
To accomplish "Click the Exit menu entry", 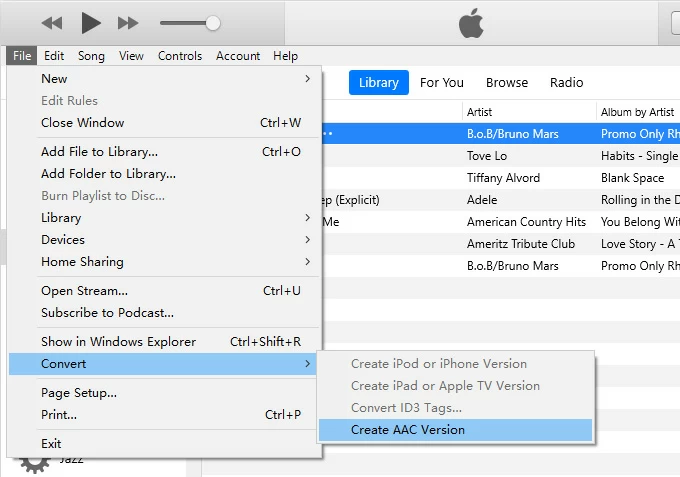I will click(x=51, y=443).
